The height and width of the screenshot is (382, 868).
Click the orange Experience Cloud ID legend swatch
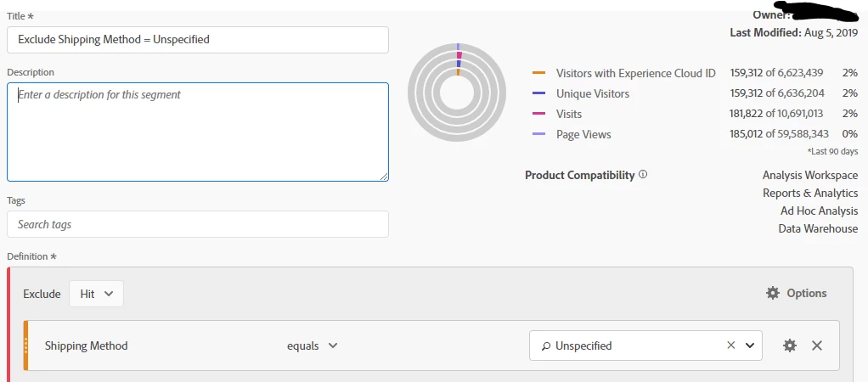click(538, 73)
